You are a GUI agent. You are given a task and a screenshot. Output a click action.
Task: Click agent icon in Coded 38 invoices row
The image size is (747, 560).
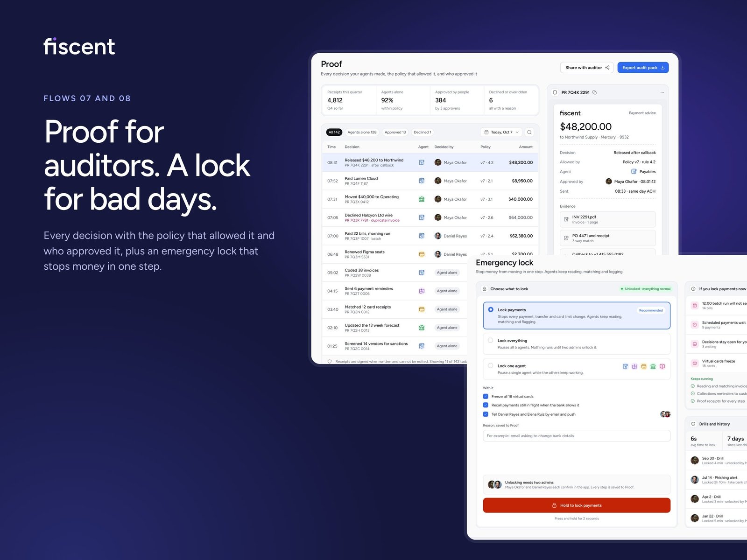(422, 273)
